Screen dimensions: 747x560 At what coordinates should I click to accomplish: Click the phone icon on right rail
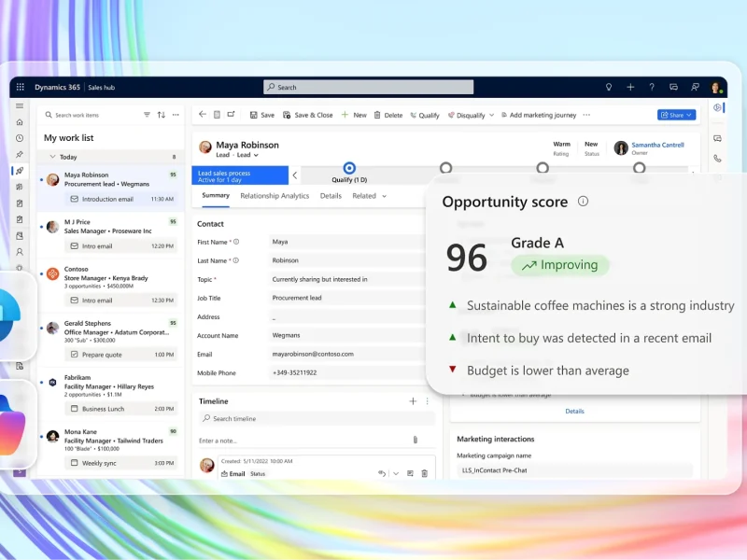(x=717, y=158)
